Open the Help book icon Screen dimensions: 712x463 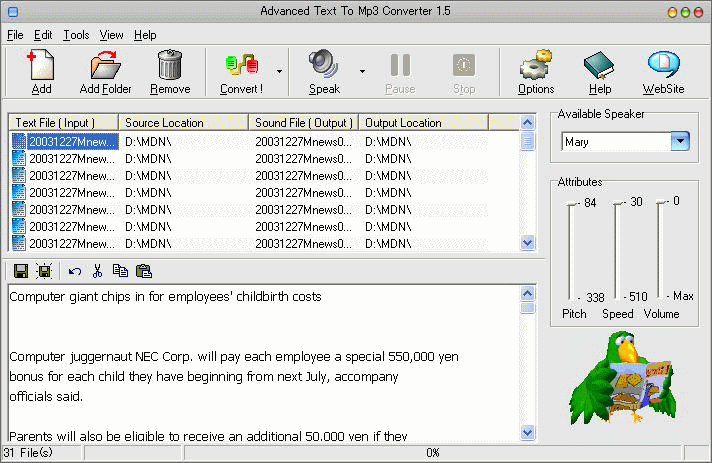click(599, 65)
